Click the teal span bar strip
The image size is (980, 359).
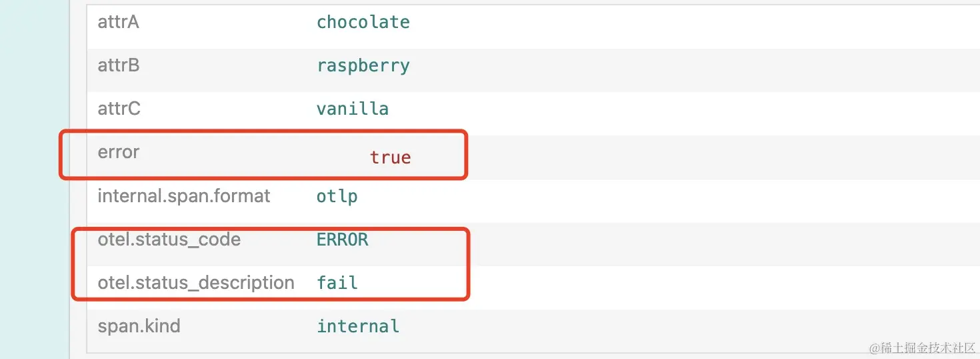point(33,179)
